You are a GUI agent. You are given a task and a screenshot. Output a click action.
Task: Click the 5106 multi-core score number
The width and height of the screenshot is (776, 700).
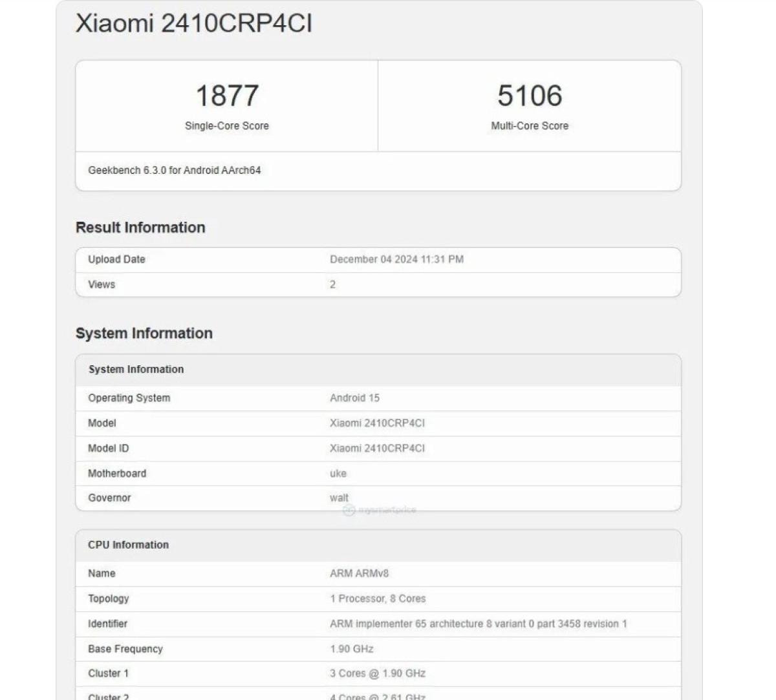pos(530,96)
